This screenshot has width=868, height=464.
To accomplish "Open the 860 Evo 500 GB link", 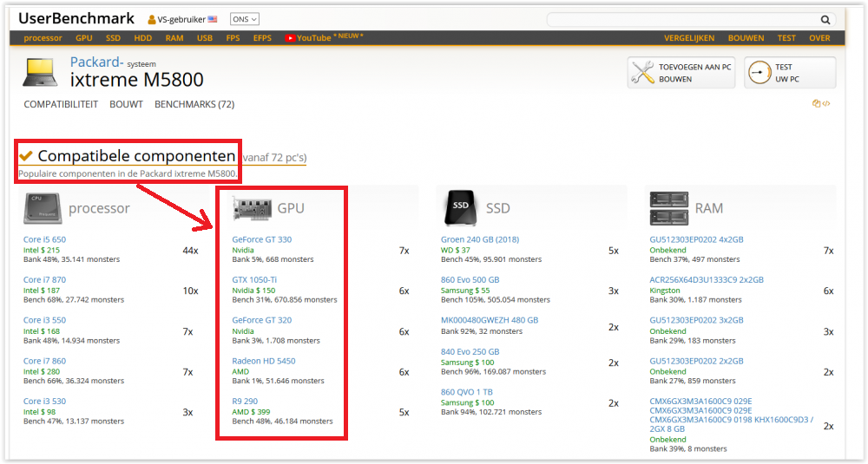I will pyautogui.click(x=470, y=280).
